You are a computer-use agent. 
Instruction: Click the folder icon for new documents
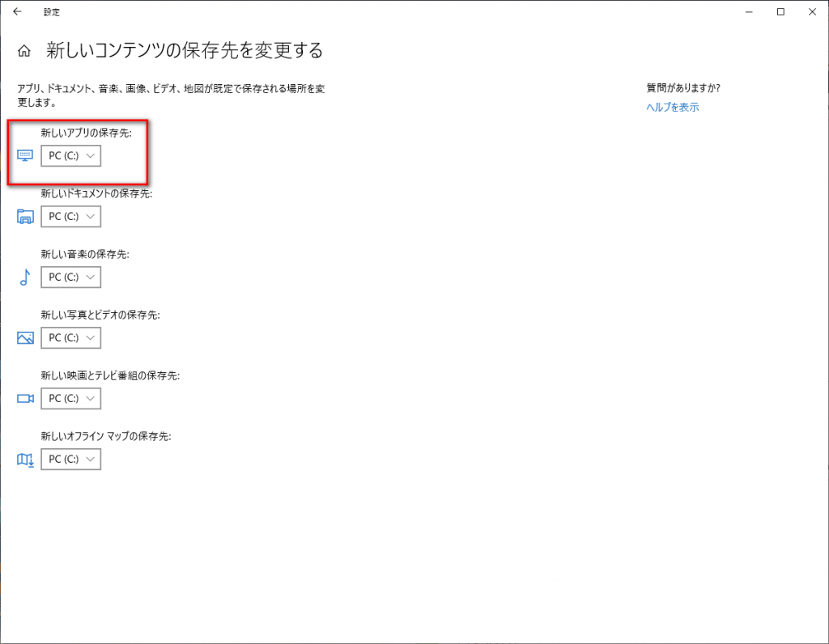click(25, 216)
